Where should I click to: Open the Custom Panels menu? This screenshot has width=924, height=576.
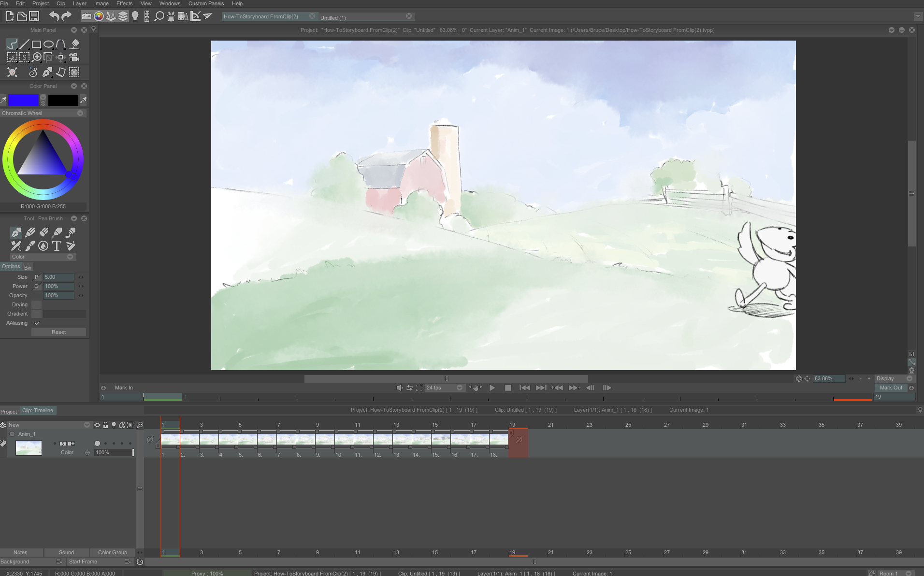[206, 3]
